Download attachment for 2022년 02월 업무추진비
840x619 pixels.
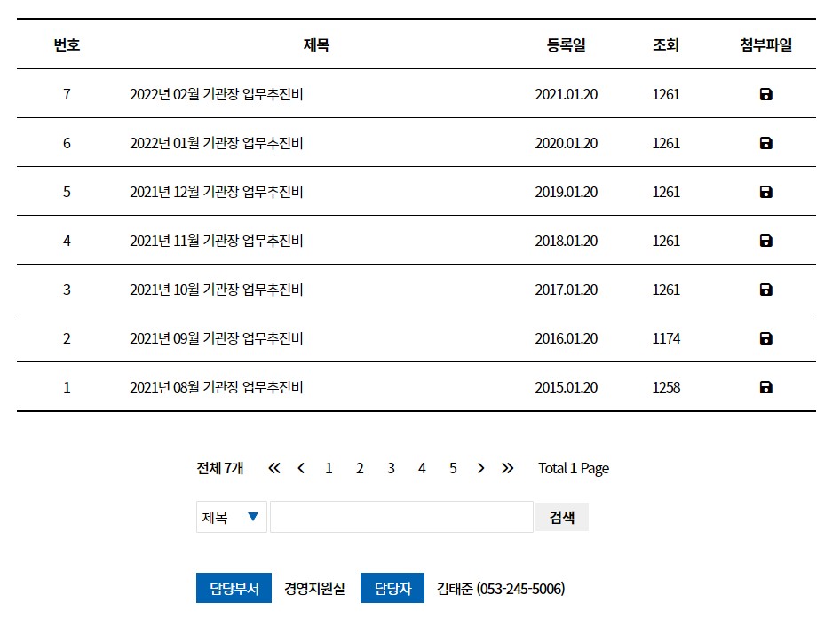click(x=766, y=94)
